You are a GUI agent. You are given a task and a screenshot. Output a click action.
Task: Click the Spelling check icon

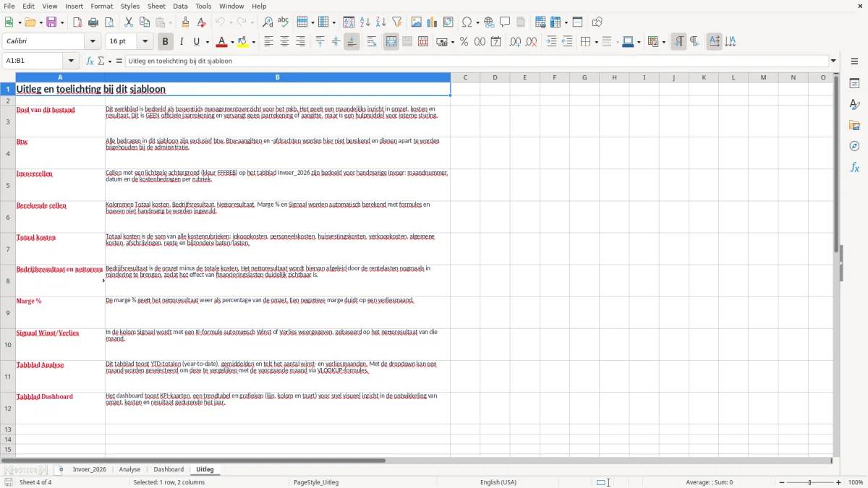tap(284, 22)
